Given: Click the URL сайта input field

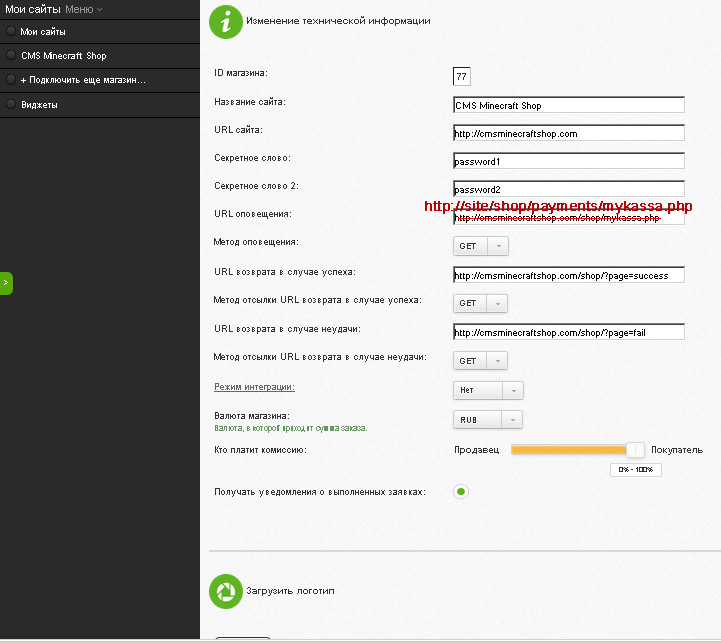Looking at the screenshot, I should click(568, 133).
